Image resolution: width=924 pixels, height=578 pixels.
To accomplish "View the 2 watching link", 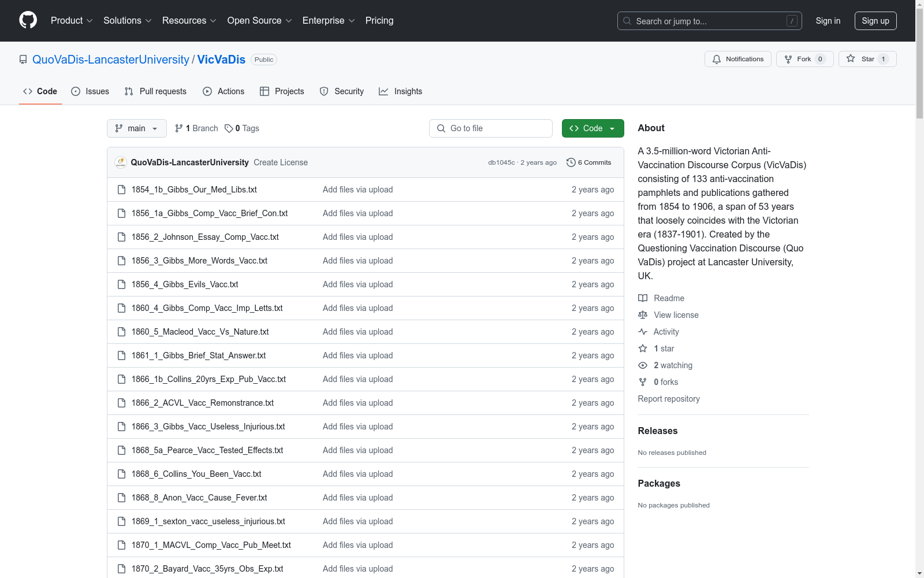I will pos(665,365).
